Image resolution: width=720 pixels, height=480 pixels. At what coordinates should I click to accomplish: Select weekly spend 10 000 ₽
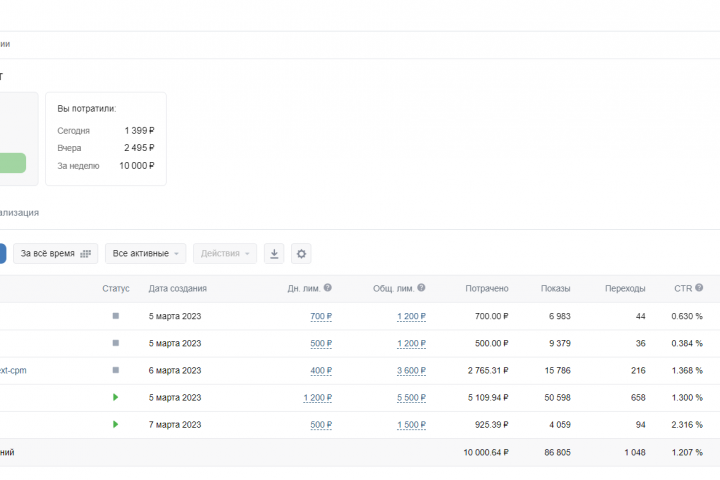pyautogui.click(x=137, y=166)
